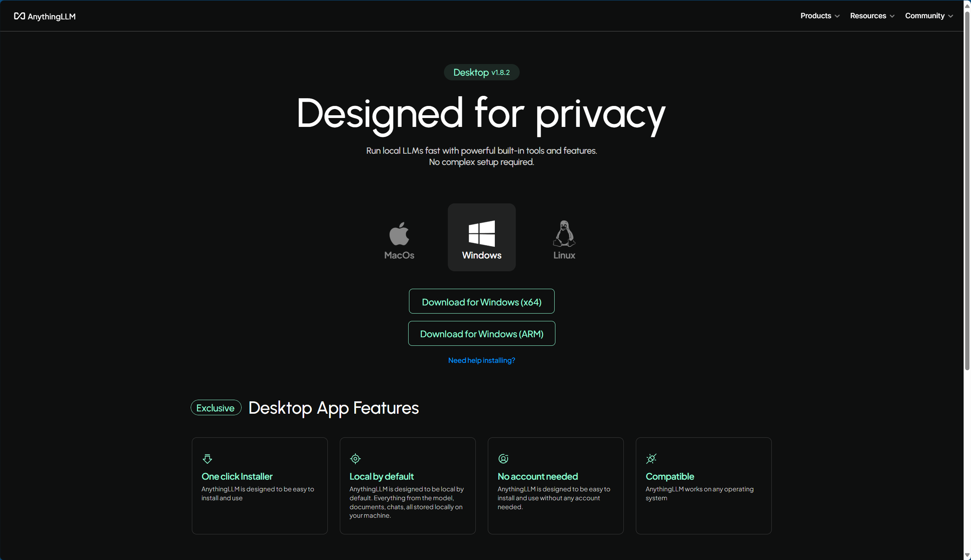The image size is (971, 560).
Task: Click 'AnythingLLM works on any operating system' text
Action: (700, 493)
